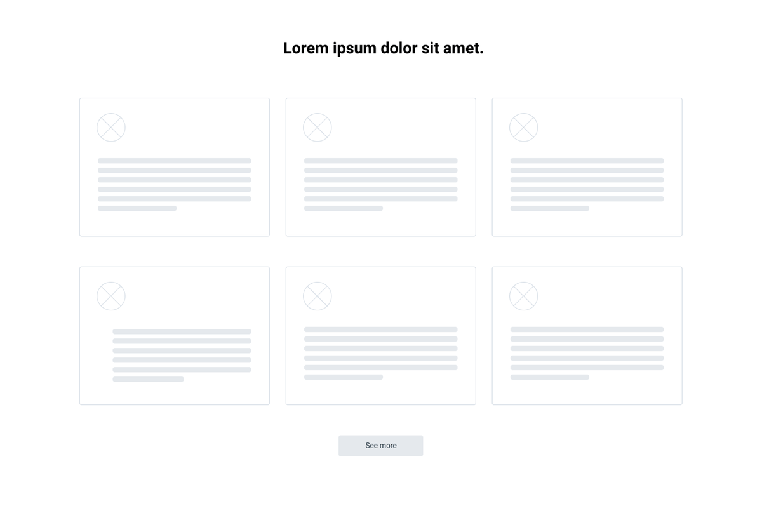Viewport: 762px width, 532px height.
Task: Click the short last text line in top-left card
Action: point(137,208)
